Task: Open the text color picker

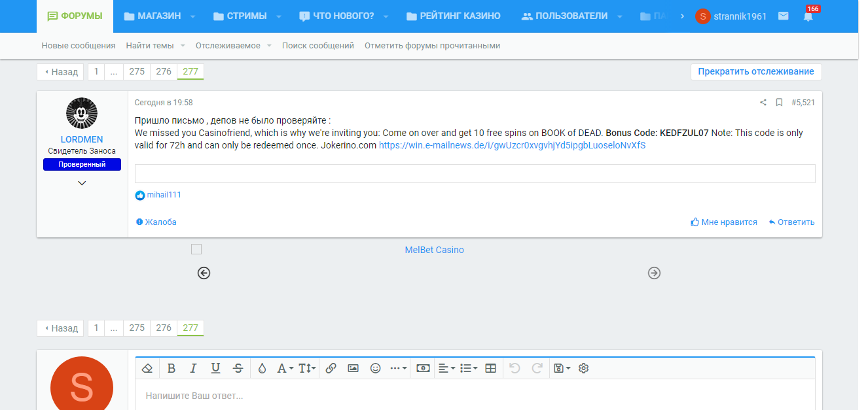Action: coord(262,368)
